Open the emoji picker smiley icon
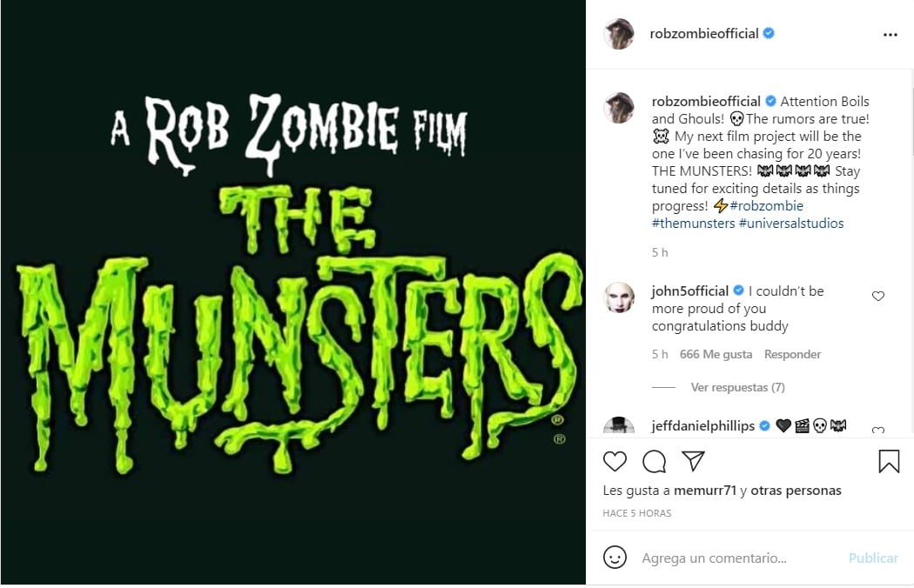Image resolution: width=914 pixels, height=588 pixels. point(615,558)
